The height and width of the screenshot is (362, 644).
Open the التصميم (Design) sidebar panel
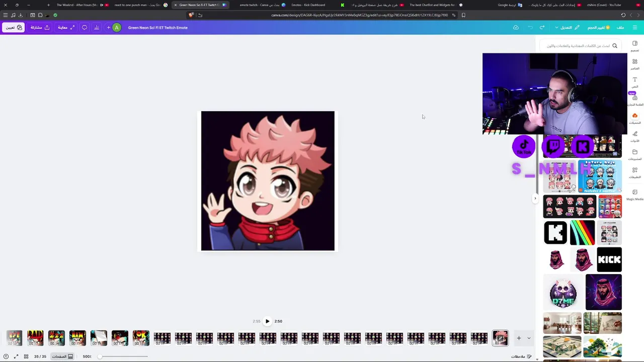635,46
